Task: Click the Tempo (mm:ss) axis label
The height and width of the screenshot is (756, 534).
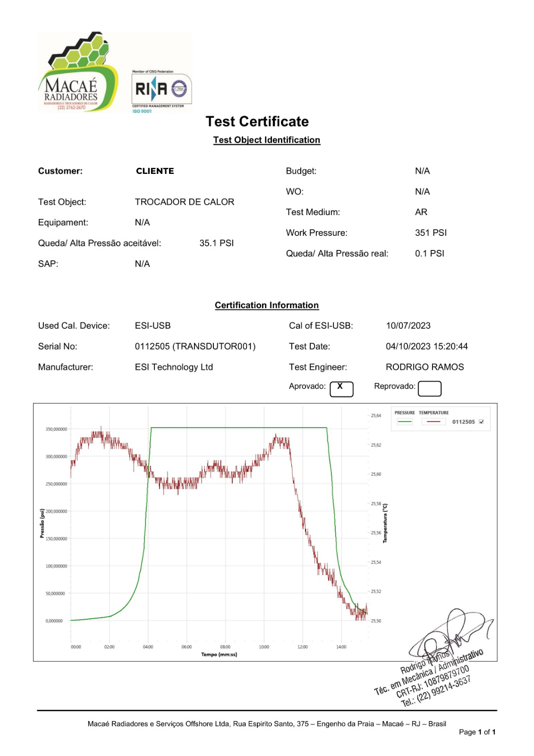Action: (219, 654)
